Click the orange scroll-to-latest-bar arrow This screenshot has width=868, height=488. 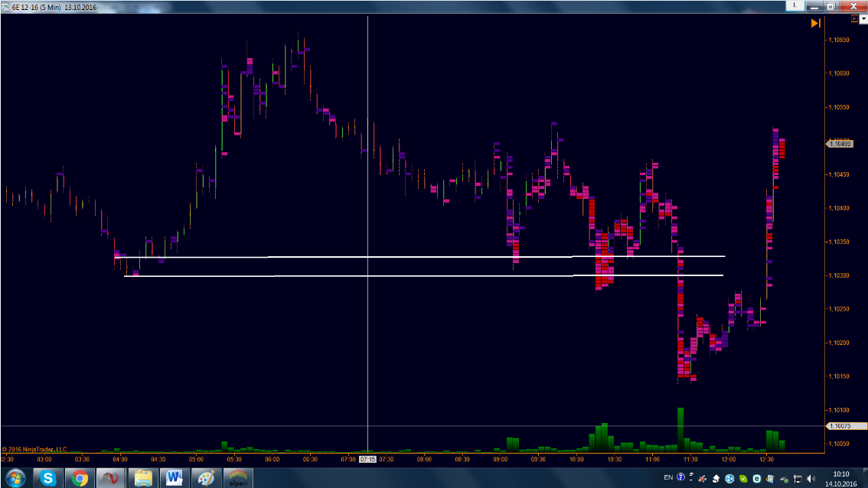tap(815, 24)
